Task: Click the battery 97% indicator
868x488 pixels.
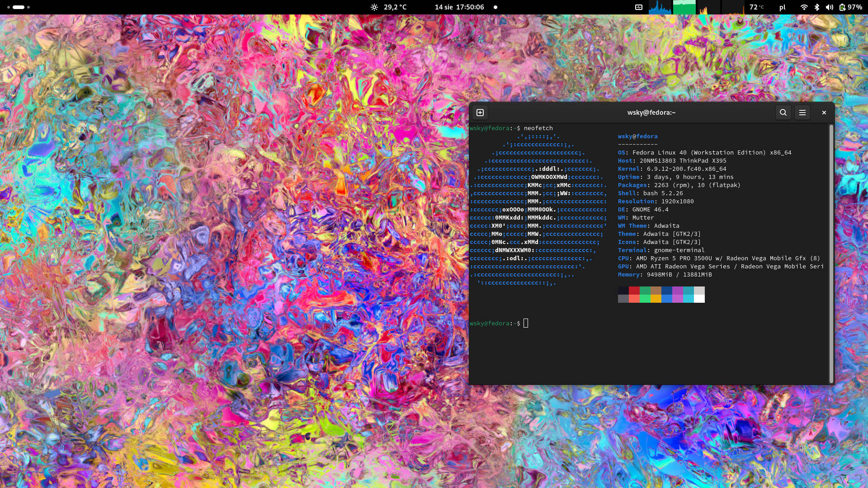Action: tap(850, 7)
